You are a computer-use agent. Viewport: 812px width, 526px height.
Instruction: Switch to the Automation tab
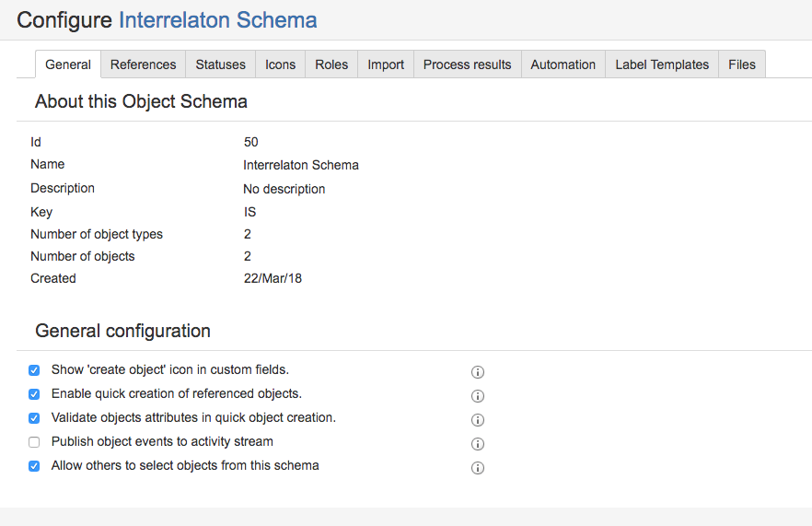tap(563, 64)
